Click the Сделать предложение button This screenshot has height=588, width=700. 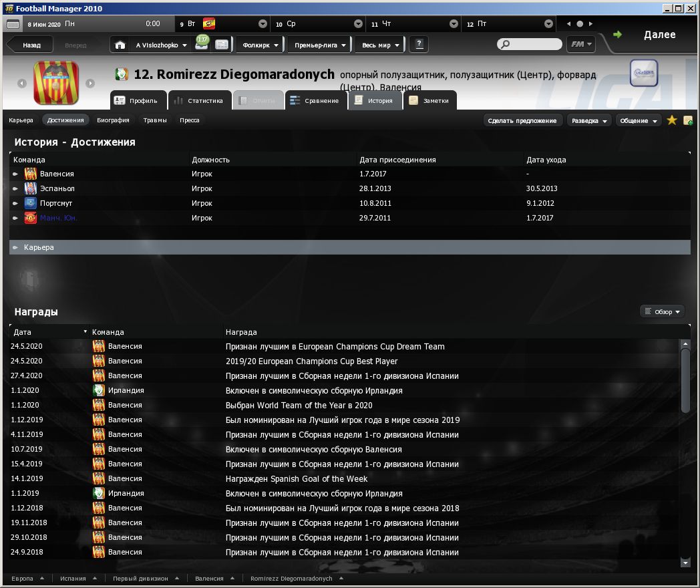tap(522, 121)
